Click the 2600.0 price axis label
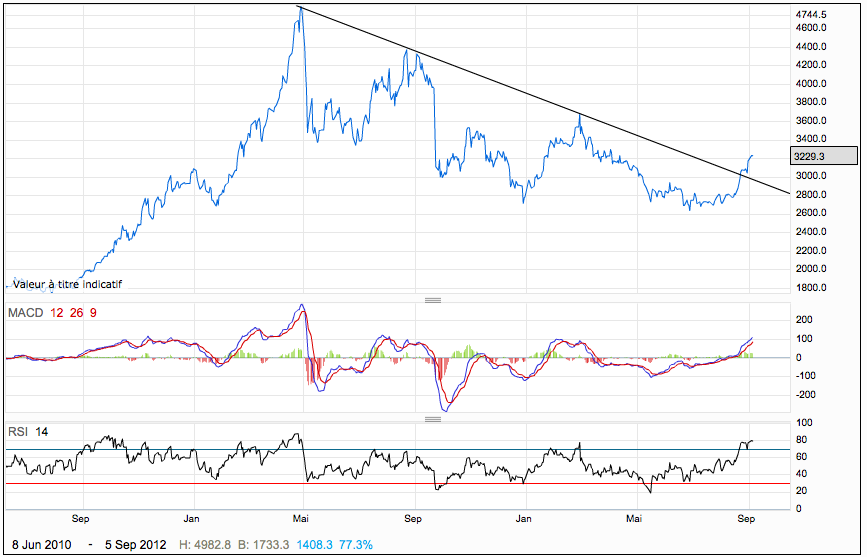This screenshot has height=557, width=867. point(811,213)
